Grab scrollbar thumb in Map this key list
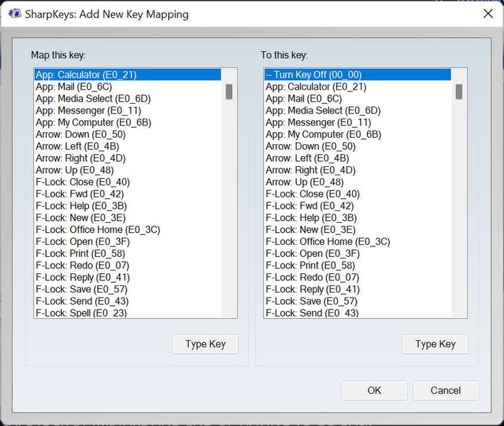The width and height of the screenshot is (504, 426). (229, 92)
